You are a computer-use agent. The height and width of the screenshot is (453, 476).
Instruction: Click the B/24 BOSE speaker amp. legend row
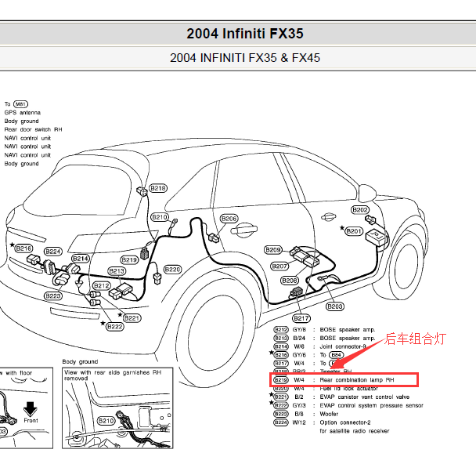[x=324, y=338]
